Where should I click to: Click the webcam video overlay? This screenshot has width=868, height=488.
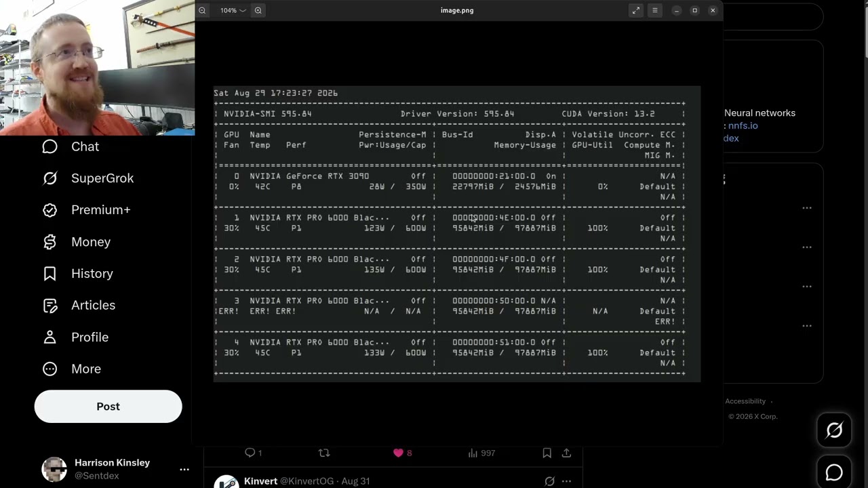tap(97, 68)
